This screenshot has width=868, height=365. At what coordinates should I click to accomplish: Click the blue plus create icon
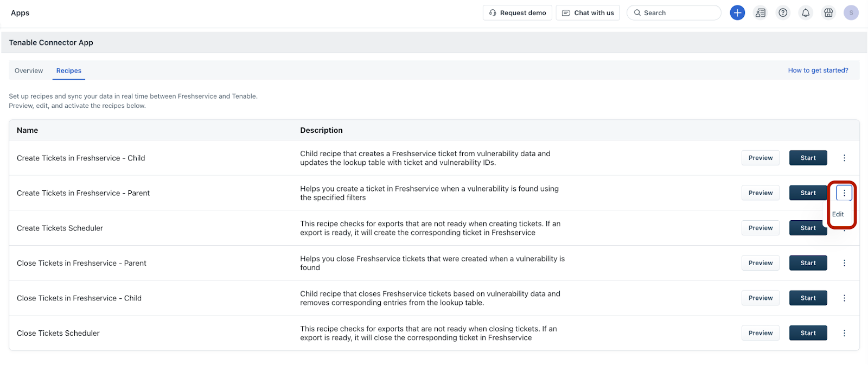pos(737,12)
